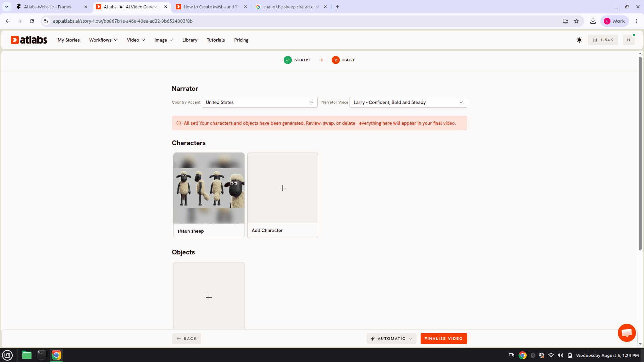The width and height of the screenshot is (644, 362).
Task: Close the shaun the sheep Google tab
Action: [x=325, y=7]
